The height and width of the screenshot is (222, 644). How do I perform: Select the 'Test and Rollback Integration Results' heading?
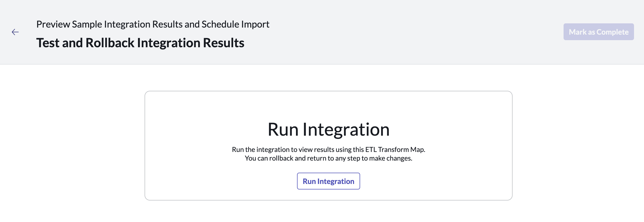(140, 43)
